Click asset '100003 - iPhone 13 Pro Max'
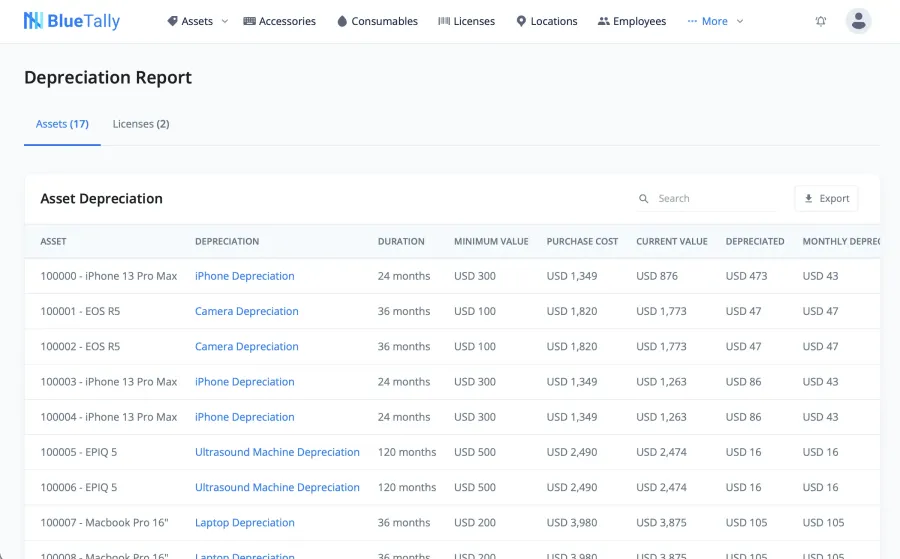900x559 pixels. coord(108,382)
